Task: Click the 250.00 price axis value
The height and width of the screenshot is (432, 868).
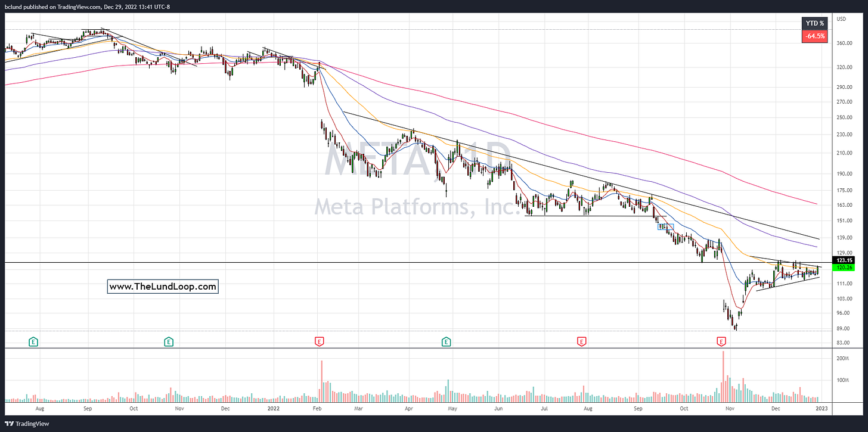Action: (x=844, y=117)
